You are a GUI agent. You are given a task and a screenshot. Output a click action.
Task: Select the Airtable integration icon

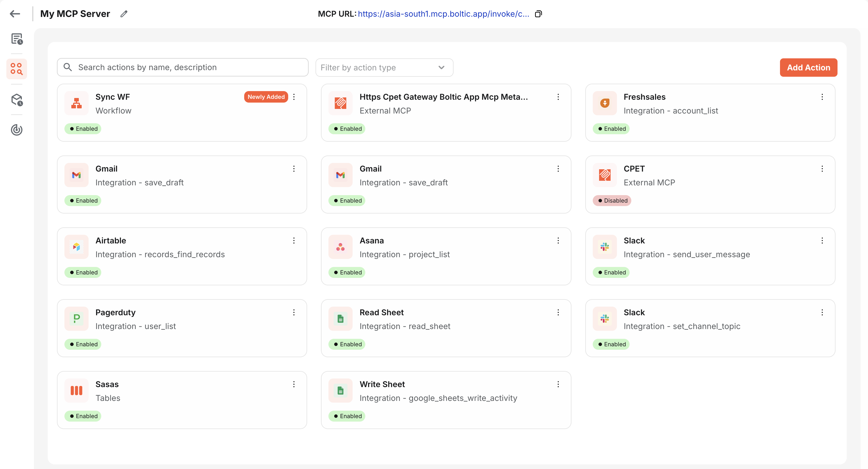coord(76,247)
